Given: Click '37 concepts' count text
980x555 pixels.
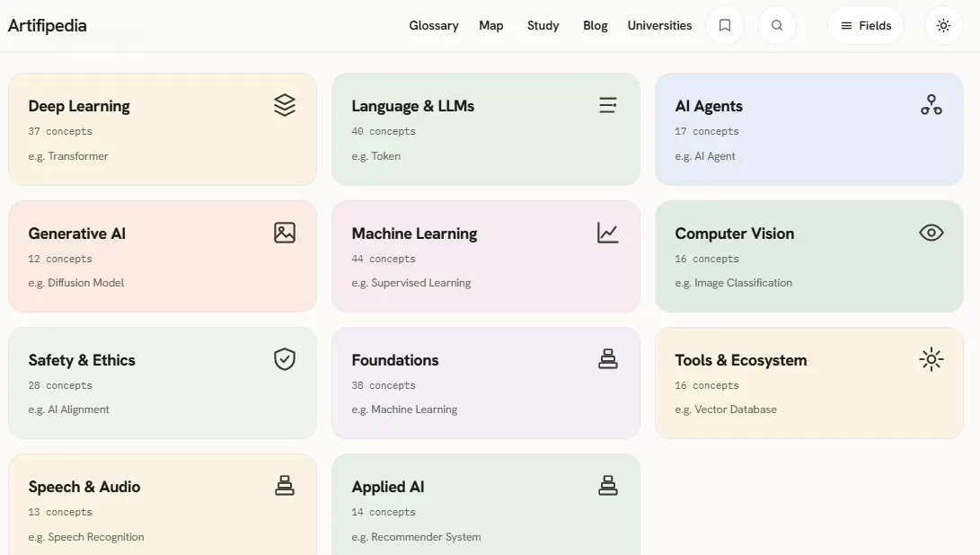Looking at the screenshot, I should [60, 131].
